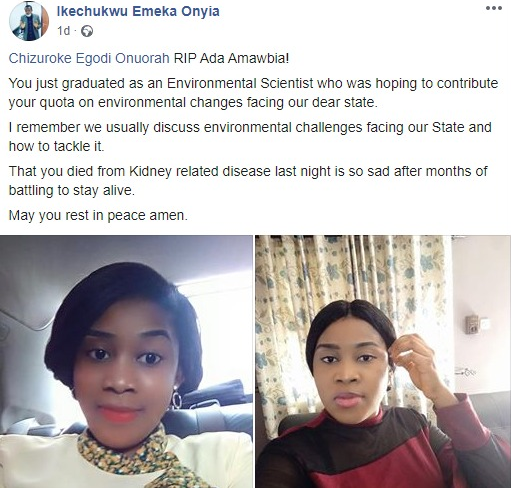The image size is (511, 488).
Task: Click the raised hand in right photo
Action: (x=416, y=361)
